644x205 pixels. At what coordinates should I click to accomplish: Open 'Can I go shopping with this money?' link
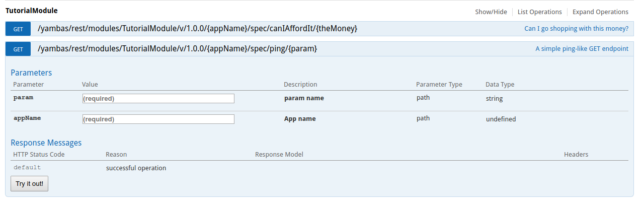click(x=576, y=29)
